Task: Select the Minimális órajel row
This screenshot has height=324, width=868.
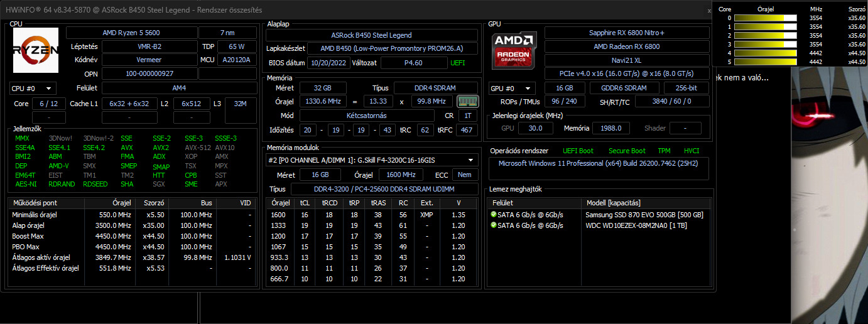Action: 132,215
